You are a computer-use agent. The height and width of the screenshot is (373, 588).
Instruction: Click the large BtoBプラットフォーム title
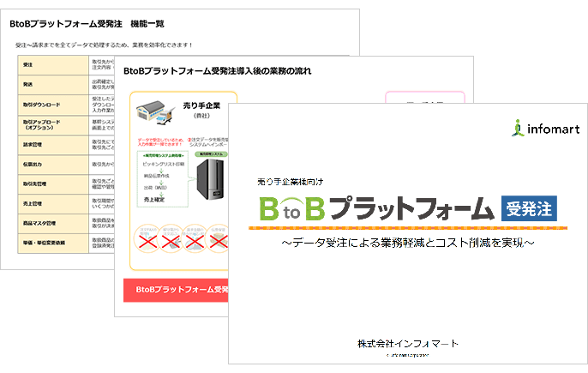coord(376,208)
